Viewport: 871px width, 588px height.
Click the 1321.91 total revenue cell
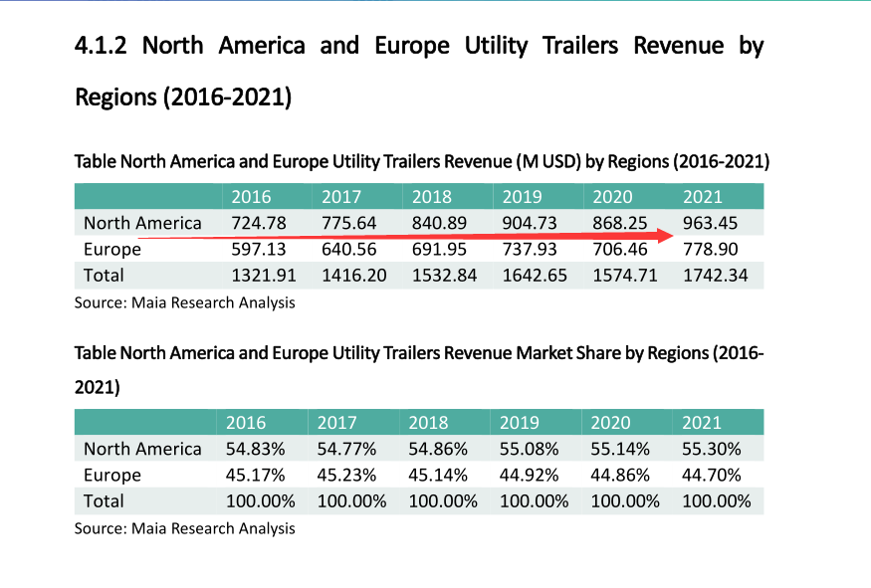tap(263, 276)
